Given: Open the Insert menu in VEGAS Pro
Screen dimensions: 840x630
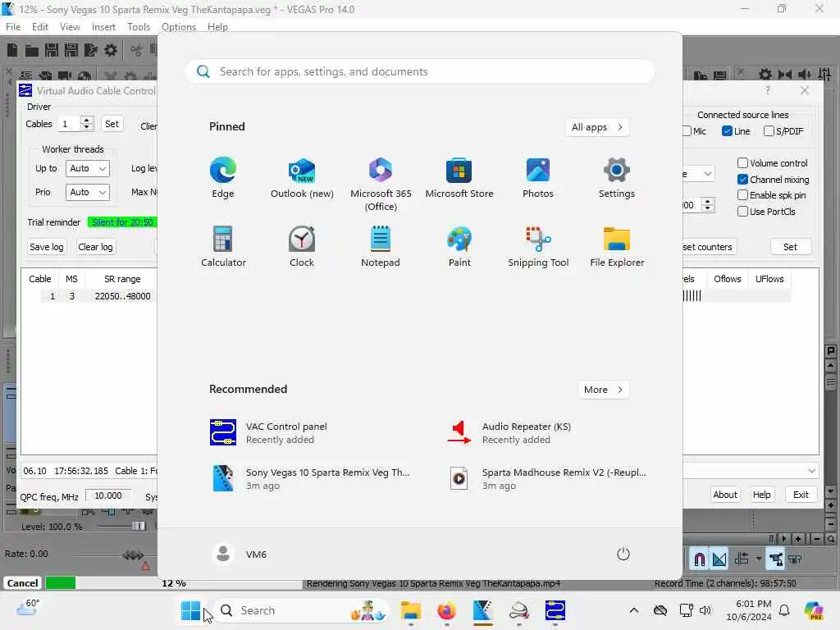Looking at the screenshot, I should coord(103,27).
